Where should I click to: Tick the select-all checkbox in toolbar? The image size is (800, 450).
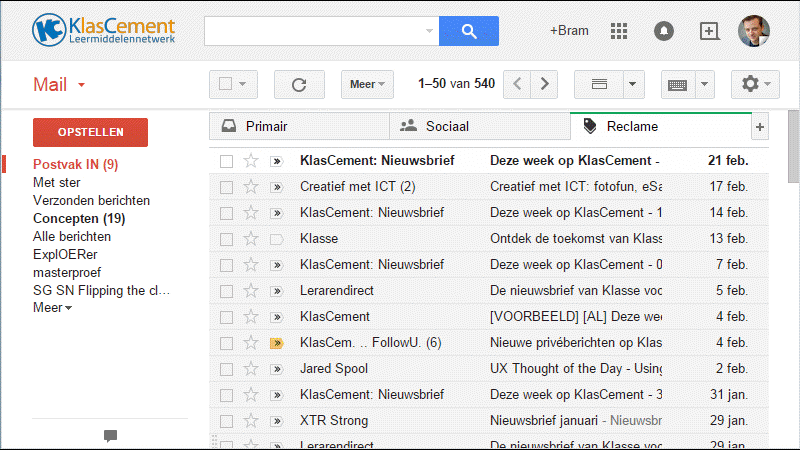coord(226,84)
